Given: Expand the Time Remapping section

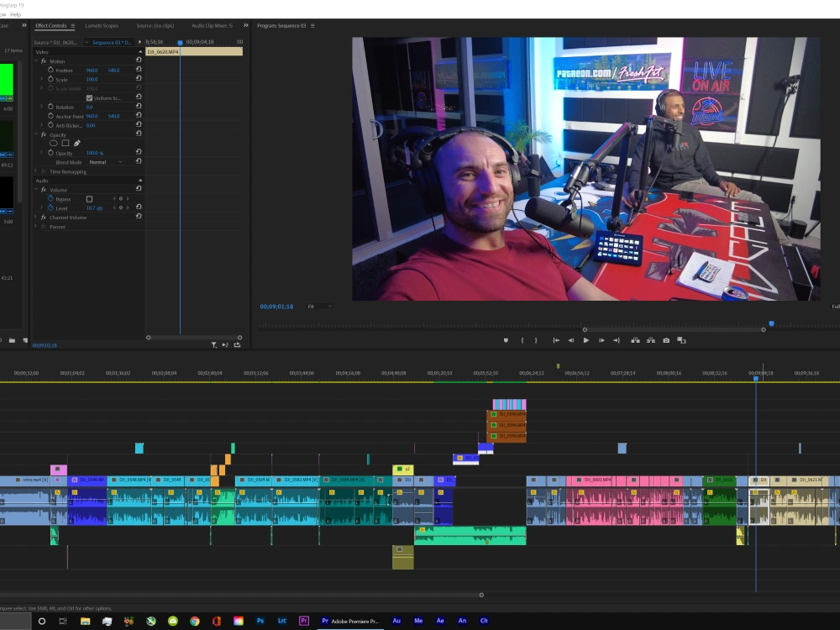Looking at the screenshot, I should click(36, 171).
